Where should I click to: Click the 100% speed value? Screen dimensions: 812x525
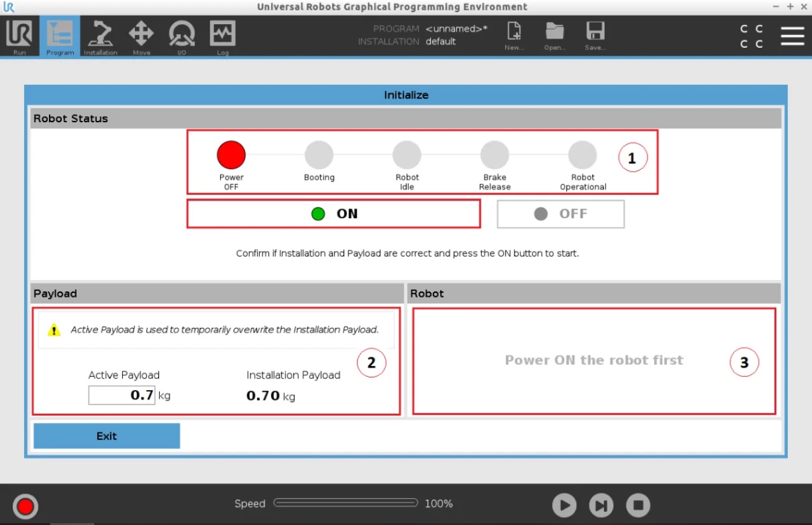coord(438,503)
